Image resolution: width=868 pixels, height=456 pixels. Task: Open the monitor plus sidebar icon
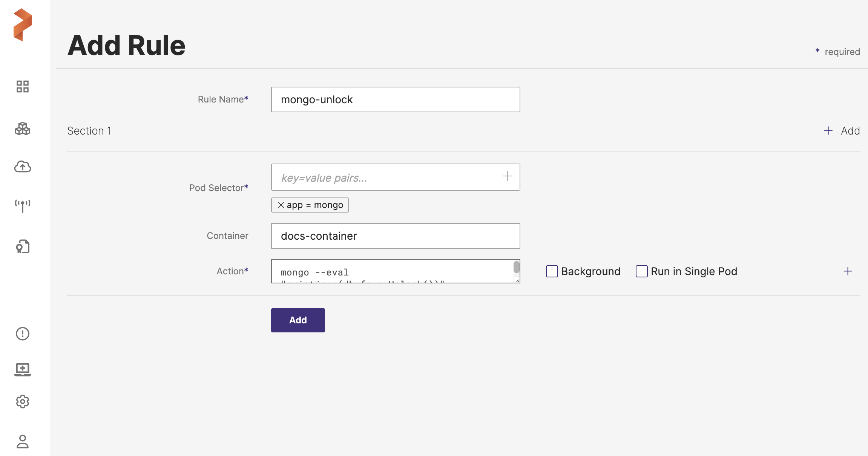coord(23,369)
